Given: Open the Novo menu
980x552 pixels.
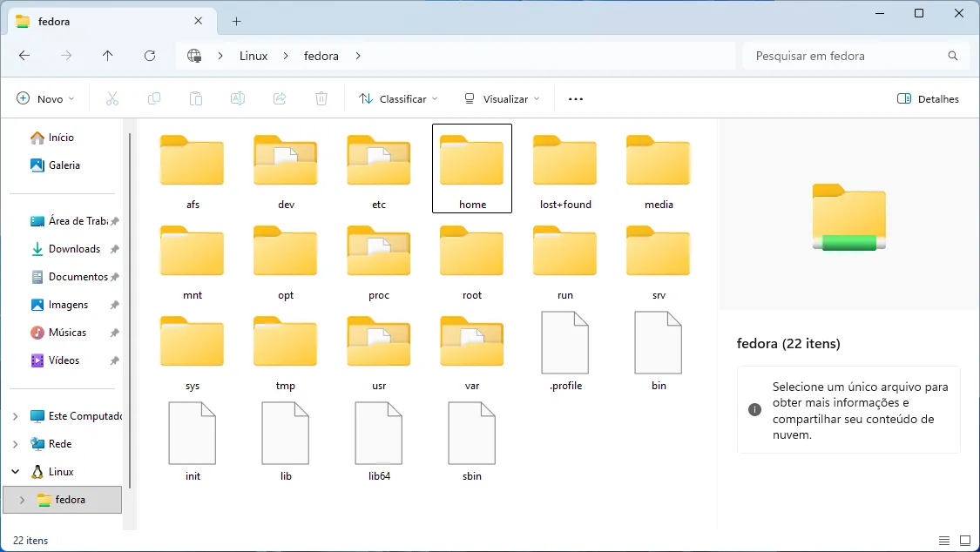Looking at the screenshot, I should [x=45, y=98].
